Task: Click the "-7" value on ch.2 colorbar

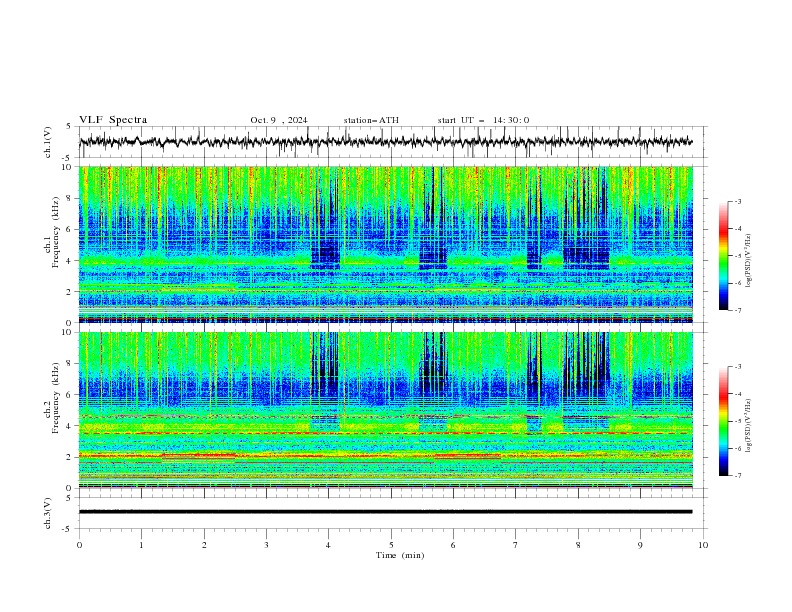Action: tap(737, 476)
